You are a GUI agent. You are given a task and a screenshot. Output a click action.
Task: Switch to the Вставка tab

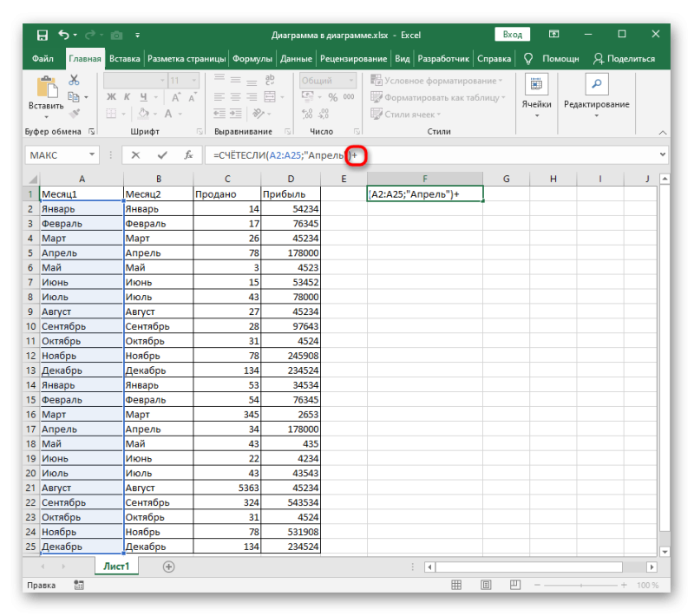coord(124,58)
